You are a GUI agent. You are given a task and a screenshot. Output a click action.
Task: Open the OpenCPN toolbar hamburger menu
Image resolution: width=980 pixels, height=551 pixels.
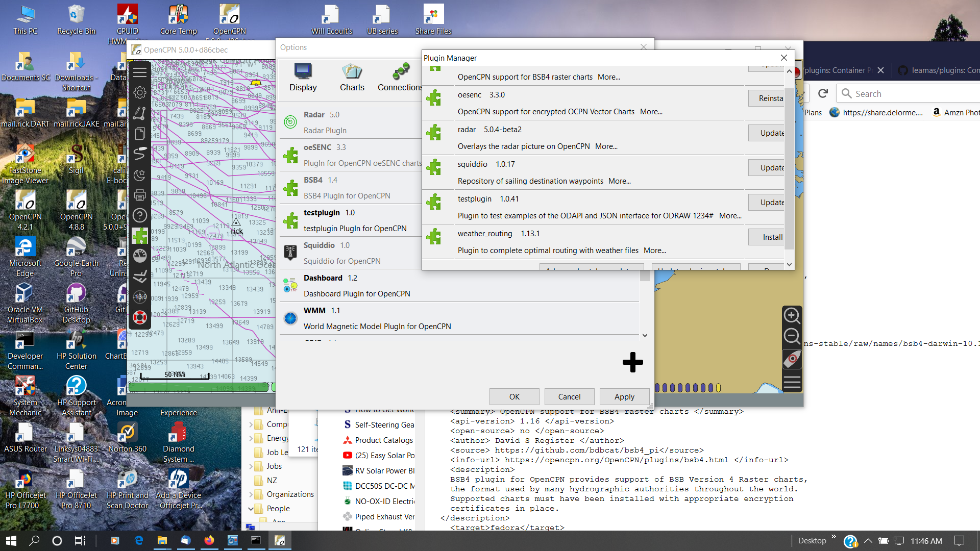(x=140, y=72)
